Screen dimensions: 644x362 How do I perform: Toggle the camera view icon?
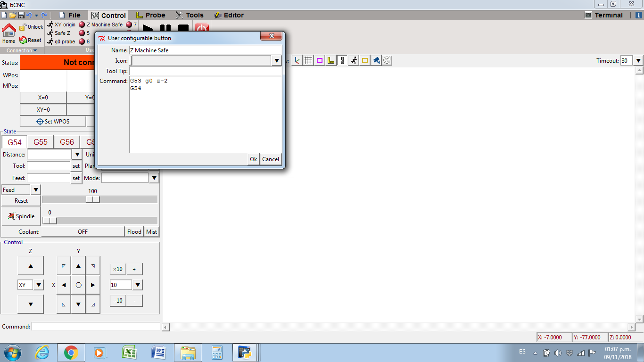(x=376, y=60)
